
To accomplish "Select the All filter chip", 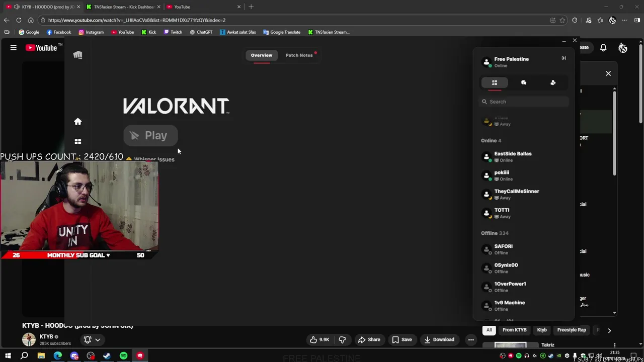I will point(489,330).
